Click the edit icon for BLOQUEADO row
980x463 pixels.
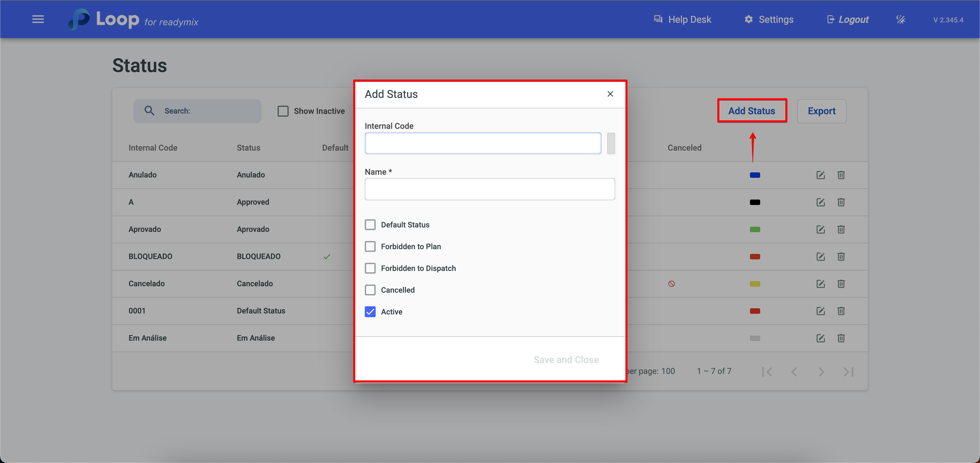click(820, 257)
